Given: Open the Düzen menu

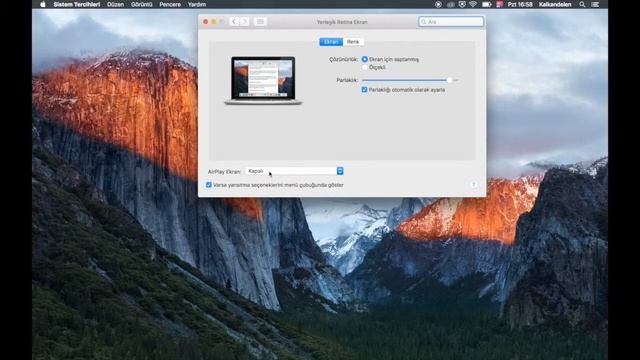Looking at the screenshot, I should click(116, 4).
